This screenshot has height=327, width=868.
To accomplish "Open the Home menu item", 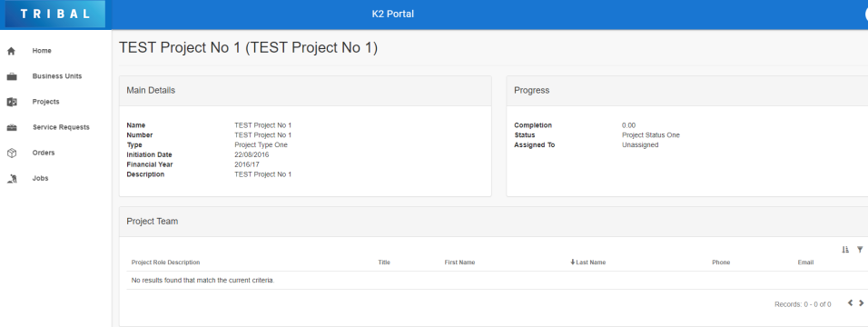I will point(42,51).
